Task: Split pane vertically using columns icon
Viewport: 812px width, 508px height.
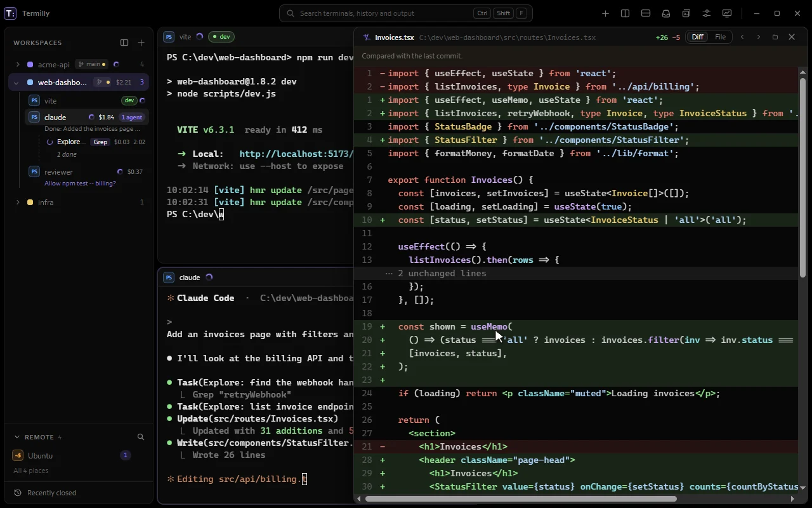Action: (625, 13)
